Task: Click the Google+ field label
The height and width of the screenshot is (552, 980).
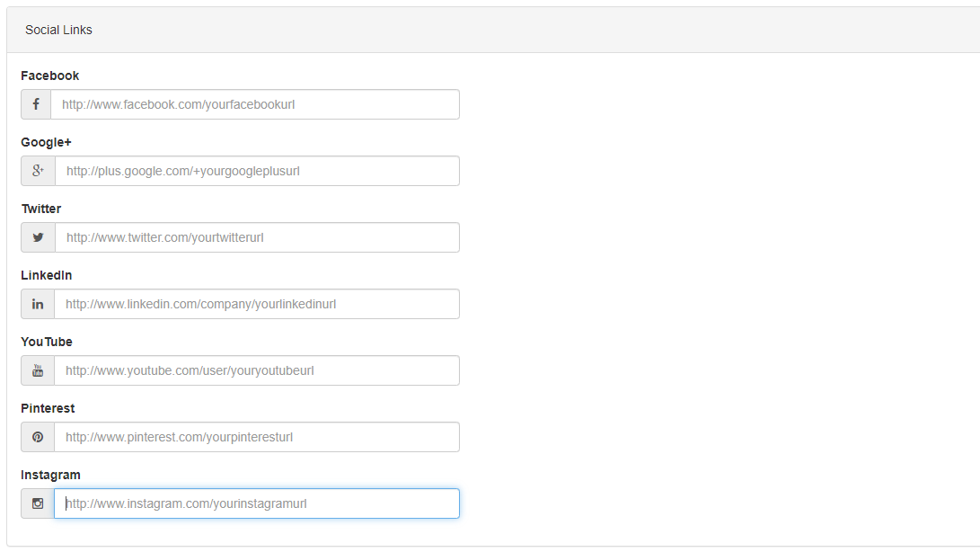Action: pyautogui.click(x=46, y=142)
